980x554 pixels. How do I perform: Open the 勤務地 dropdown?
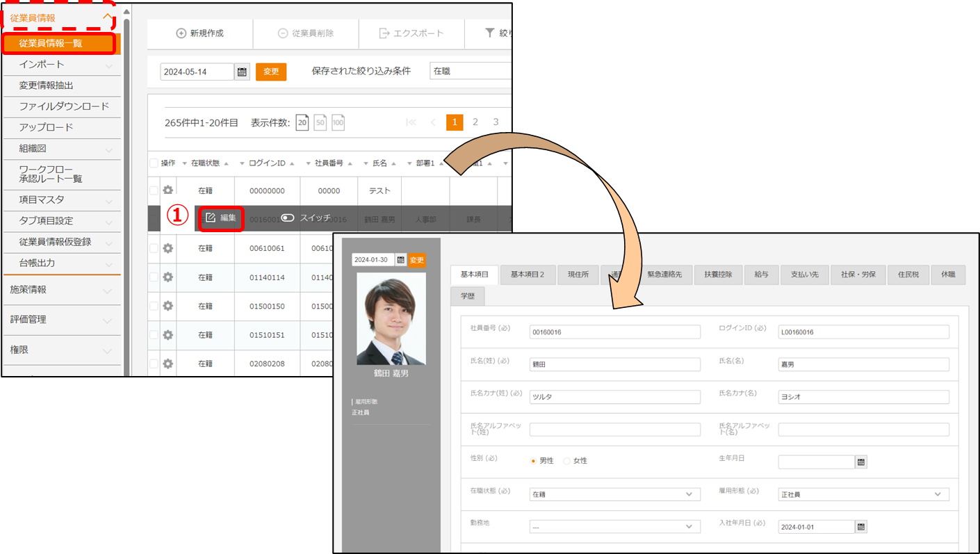coord(614,527)
